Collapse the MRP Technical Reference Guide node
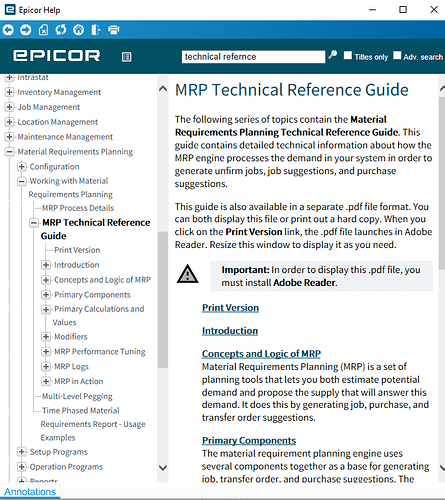Image resolution: width=445 pixels, height=500 pixels. click(x=34, y=223)
